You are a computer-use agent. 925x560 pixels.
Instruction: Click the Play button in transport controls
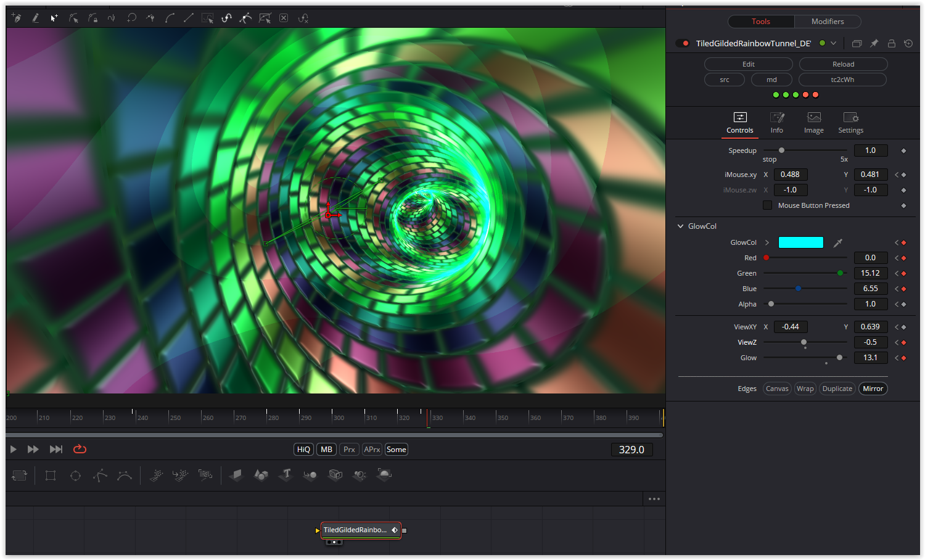tap(14, 449)
